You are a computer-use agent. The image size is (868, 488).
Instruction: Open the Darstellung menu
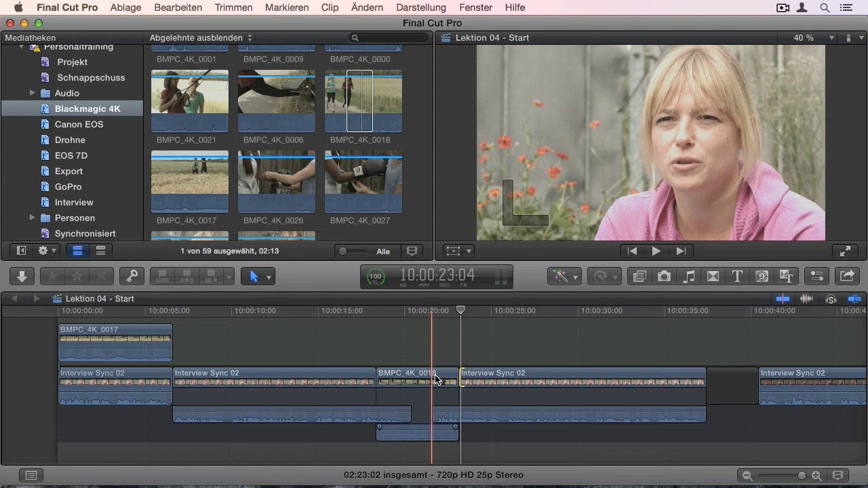pos(421,7)
